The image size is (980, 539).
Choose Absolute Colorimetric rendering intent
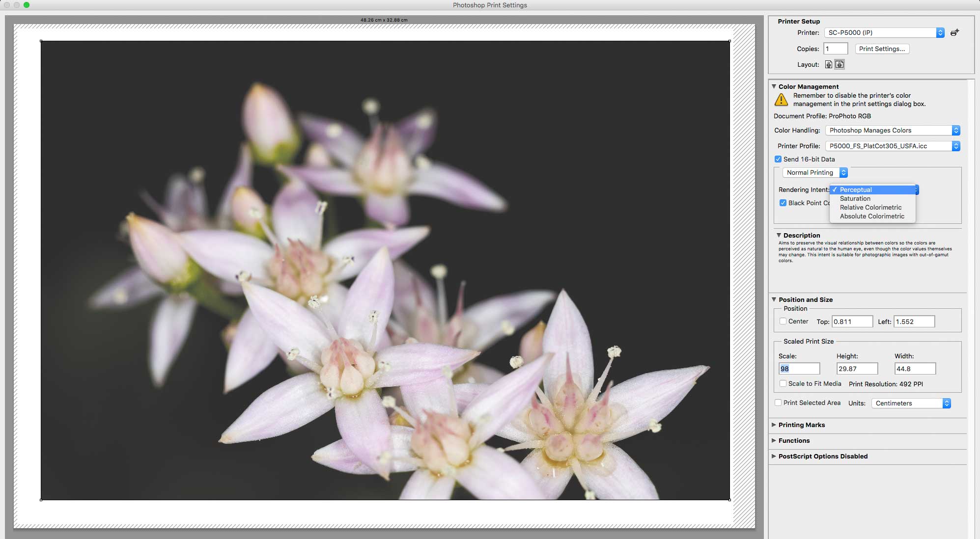(872, 216)
